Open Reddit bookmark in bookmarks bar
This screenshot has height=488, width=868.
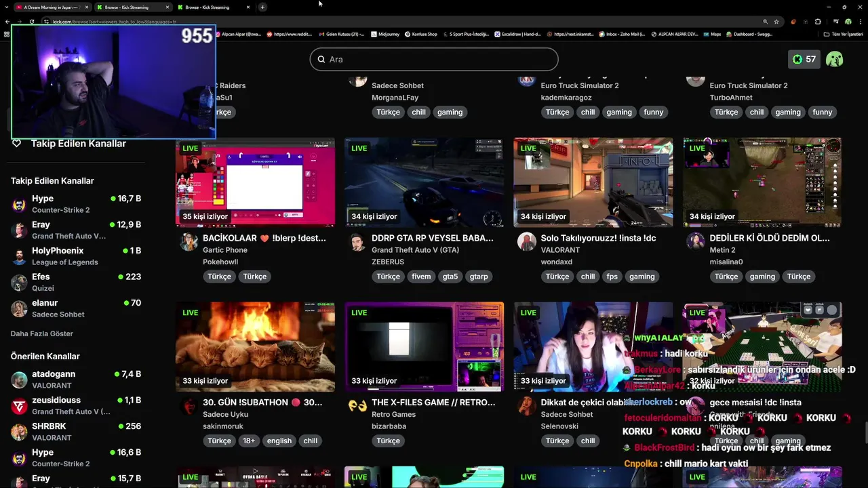(x=289, y=34)
